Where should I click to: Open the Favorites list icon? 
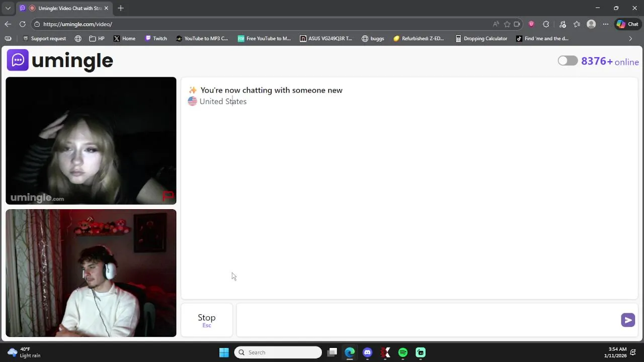(577, 24)
